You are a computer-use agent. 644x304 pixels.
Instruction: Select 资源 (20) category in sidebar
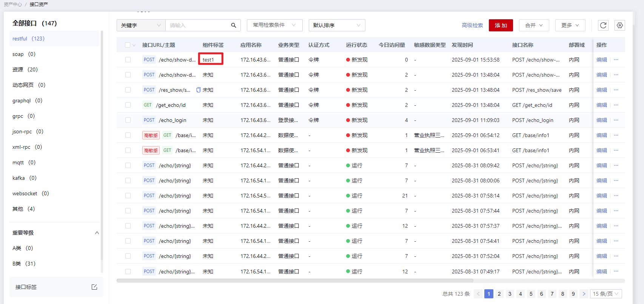click(25, 69)
